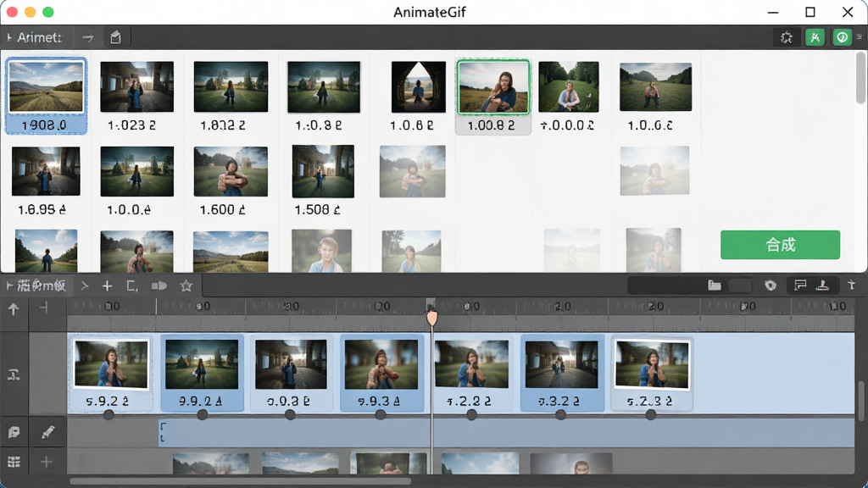Click the green 合成 button

[x=780, y=245]
